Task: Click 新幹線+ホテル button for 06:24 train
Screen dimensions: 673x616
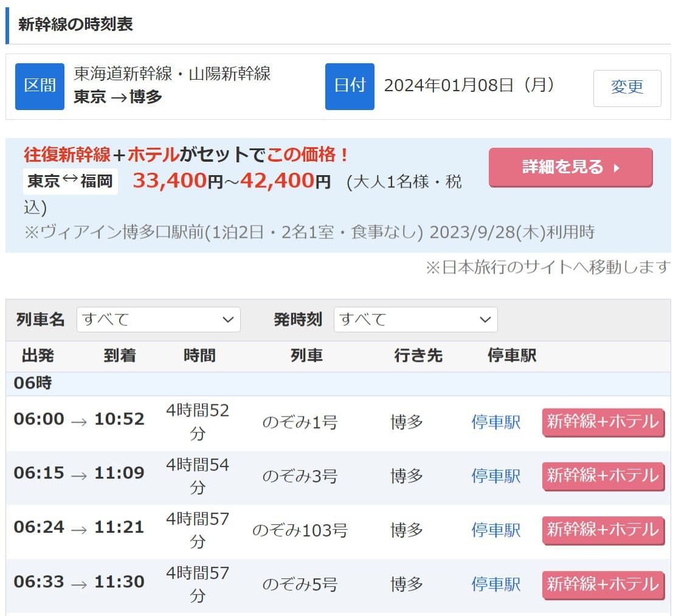Action: tap(603, 530)
